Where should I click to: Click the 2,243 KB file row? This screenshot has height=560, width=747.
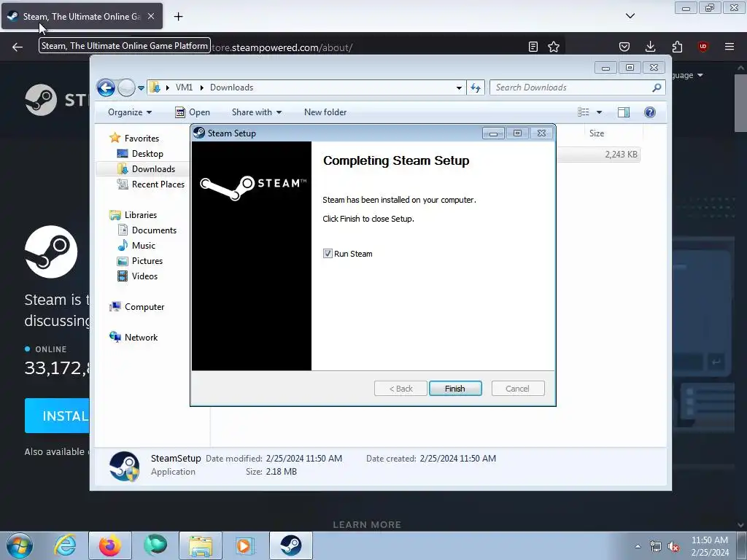point(599,155)
